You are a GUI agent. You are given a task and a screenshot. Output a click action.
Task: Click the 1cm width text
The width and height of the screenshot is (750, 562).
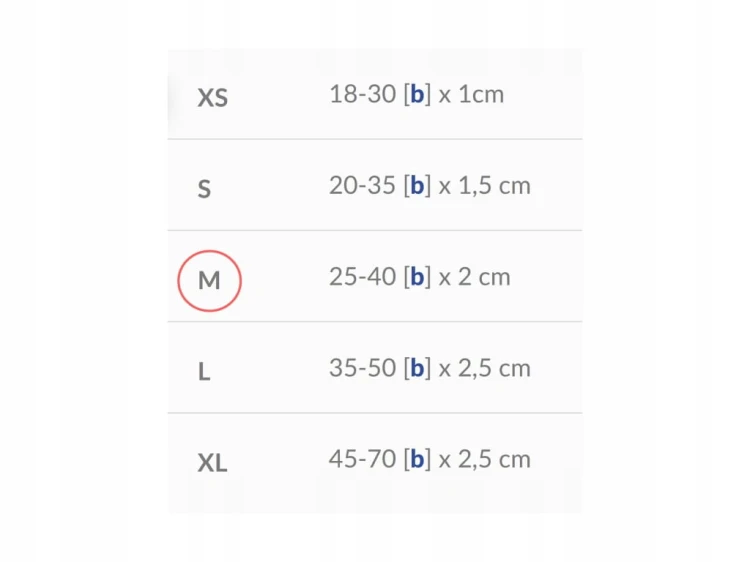click(481, 94)
